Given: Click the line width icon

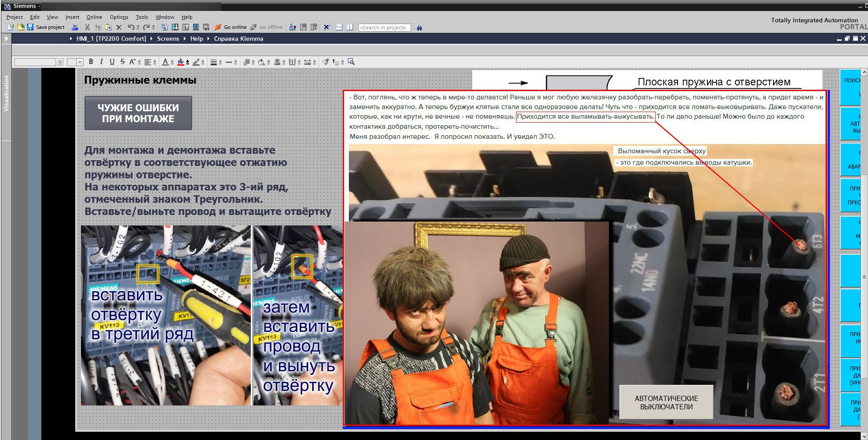Looking at the screenshot, I should click(x=213, y=62).
